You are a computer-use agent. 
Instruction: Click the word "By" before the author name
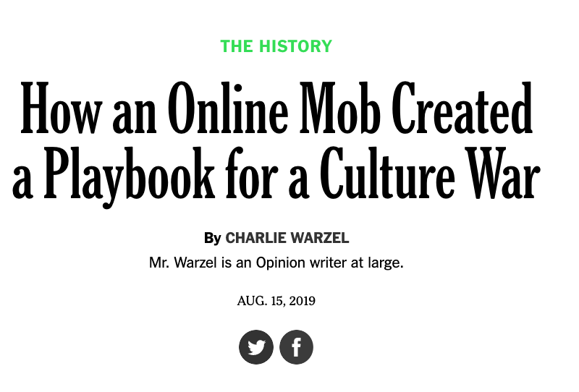(212, 238)
